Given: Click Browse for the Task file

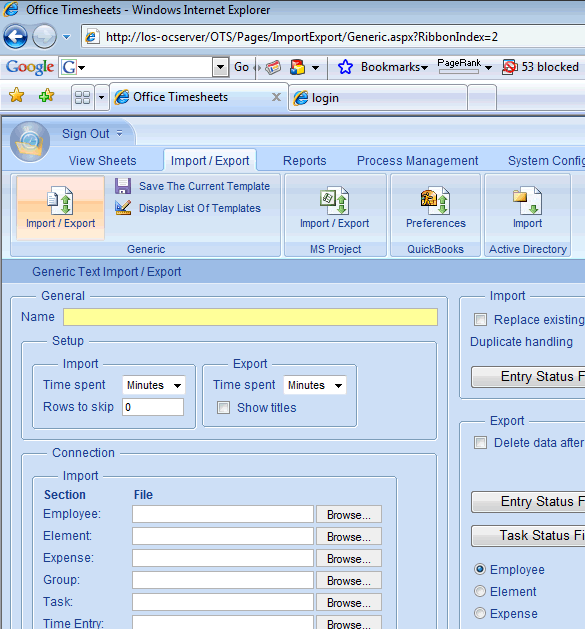Looking at the screenshot, I should pos(349,603).
